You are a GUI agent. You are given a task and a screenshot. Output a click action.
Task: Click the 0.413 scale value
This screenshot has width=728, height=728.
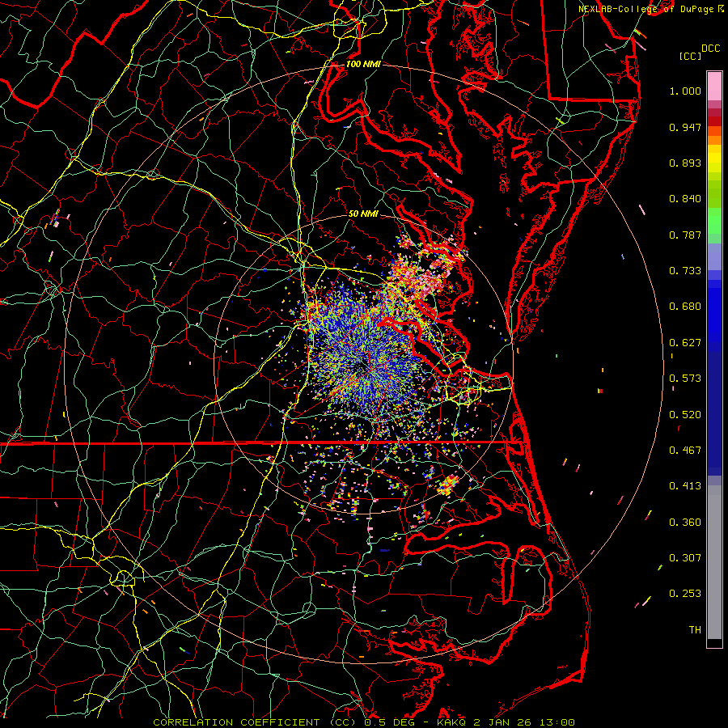pos(685,486)
